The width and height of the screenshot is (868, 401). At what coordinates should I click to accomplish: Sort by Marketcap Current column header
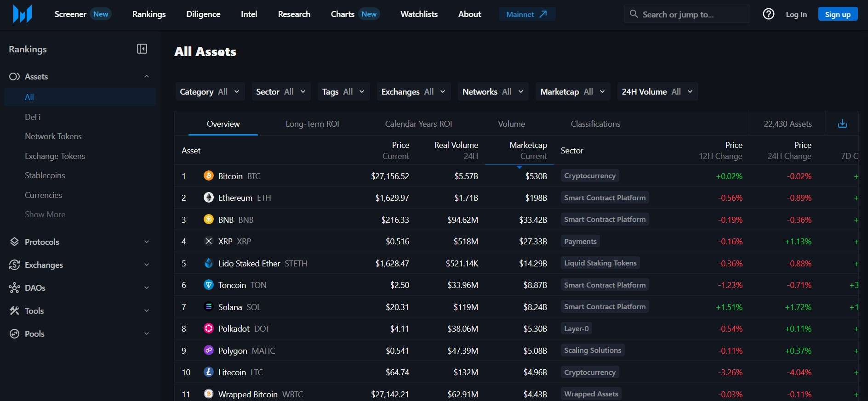tap(528, 150)
